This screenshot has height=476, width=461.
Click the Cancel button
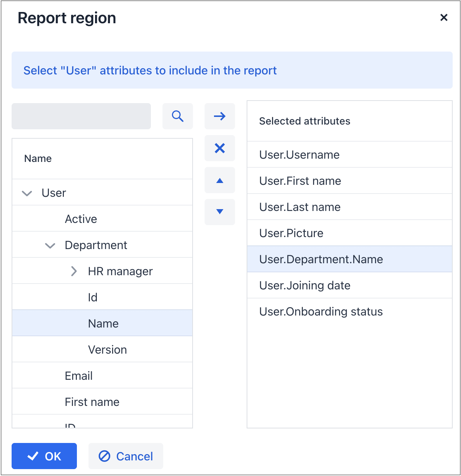126,456
